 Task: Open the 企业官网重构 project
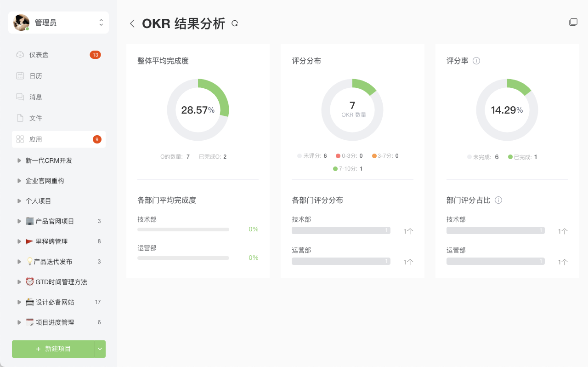(x=45, y=181)
